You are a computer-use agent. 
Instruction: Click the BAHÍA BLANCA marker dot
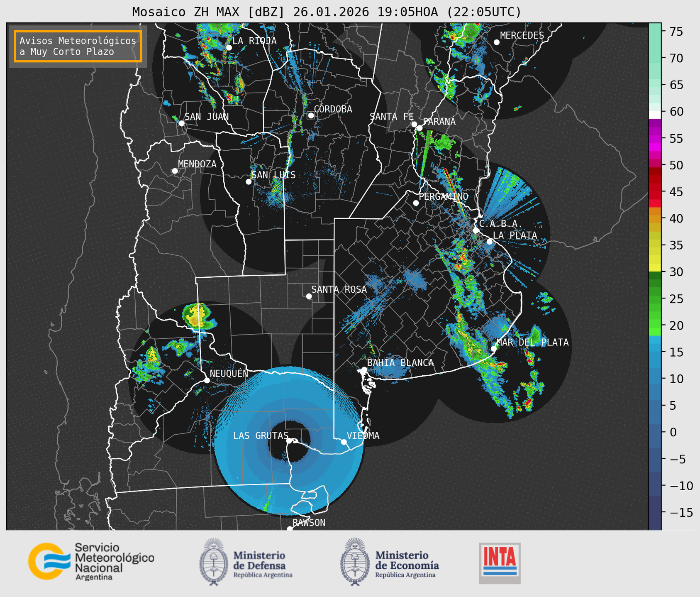364,369
